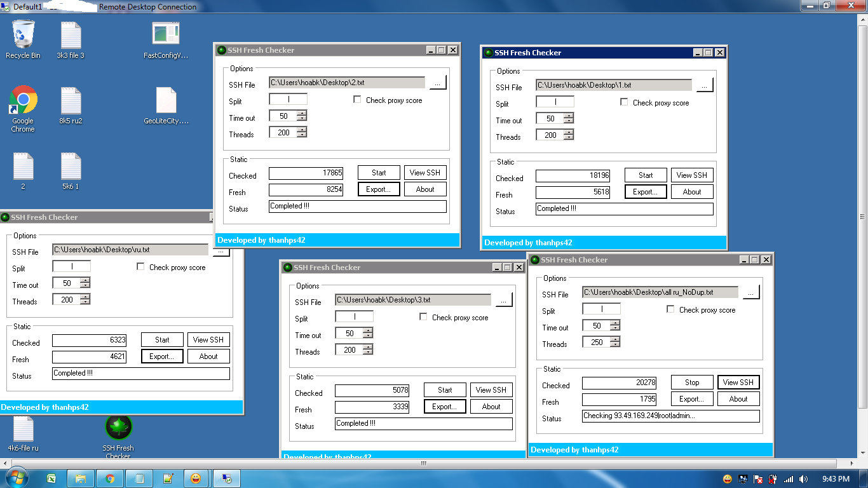Enable Check proxy score in 2.txt window
Image resolution: width=868 pixels, height=488 pixels.
357,100
